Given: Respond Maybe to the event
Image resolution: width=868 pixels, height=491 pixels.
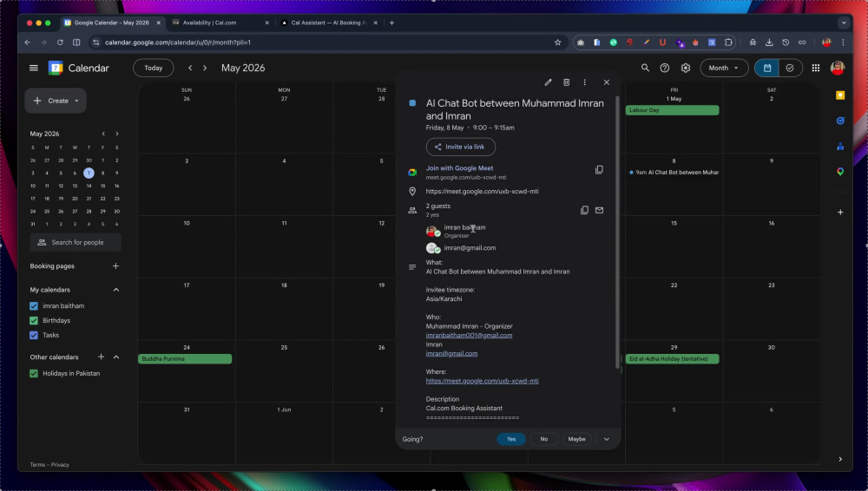Looking at the screenshot, I should point(576,439).
